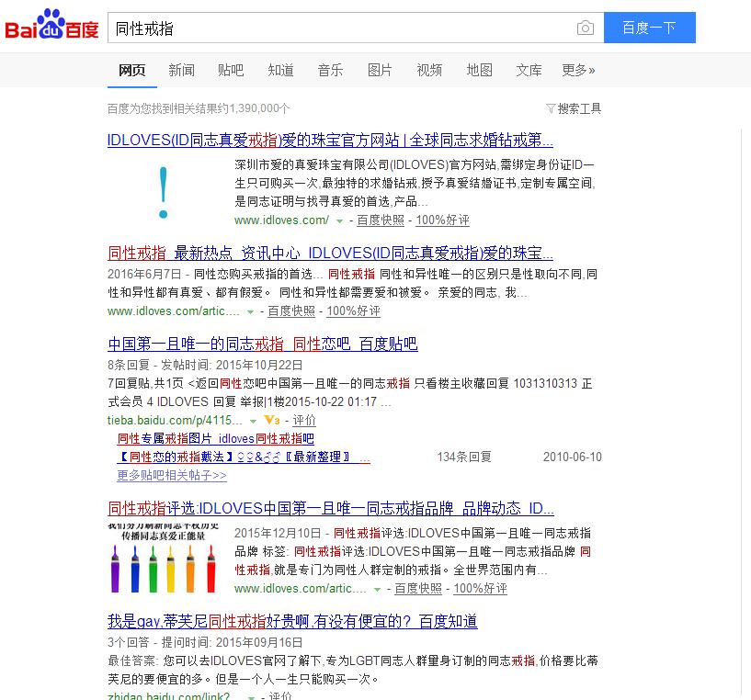Click the blue exclamation placeholder thumbnail
The image size is (751, 700).
pyautogui.click(x=164, y=193)
